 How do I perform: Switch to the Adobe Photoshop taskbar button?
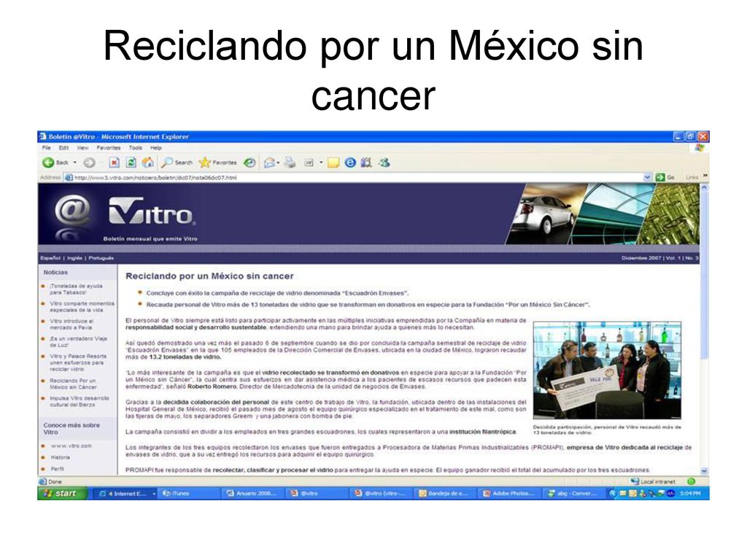[508, 494]
